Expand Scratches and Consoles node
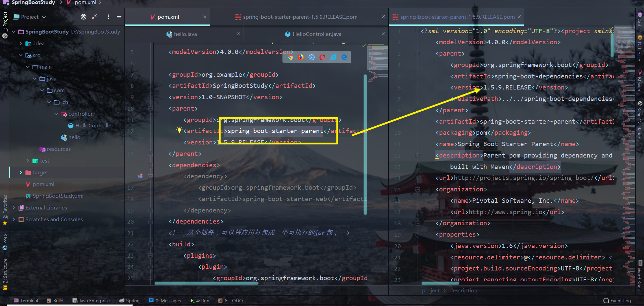The height and width of the screenshot is (306, 644). point(14,220)
